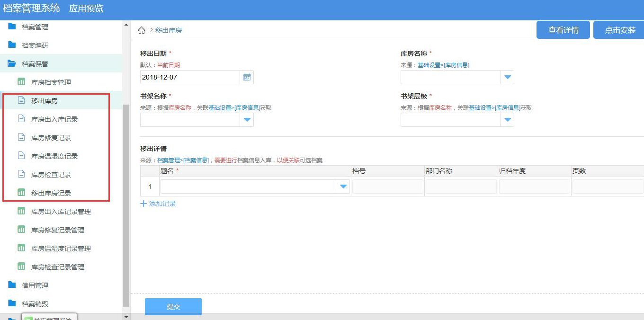Screen dimensions: 644x320
Task: Click the 移出日期 date input field
Action: (189, 77)
